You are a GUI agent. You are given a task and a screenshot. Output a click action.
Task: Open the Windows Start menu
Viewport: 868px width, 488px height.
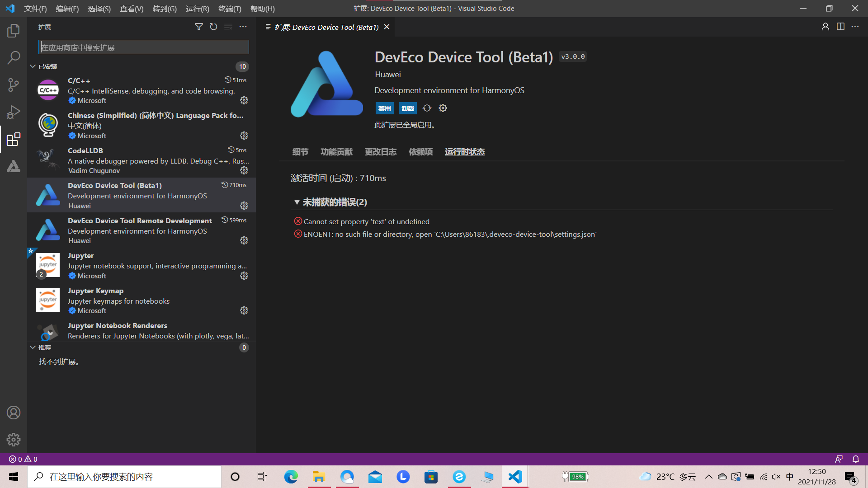coord(14,477)
